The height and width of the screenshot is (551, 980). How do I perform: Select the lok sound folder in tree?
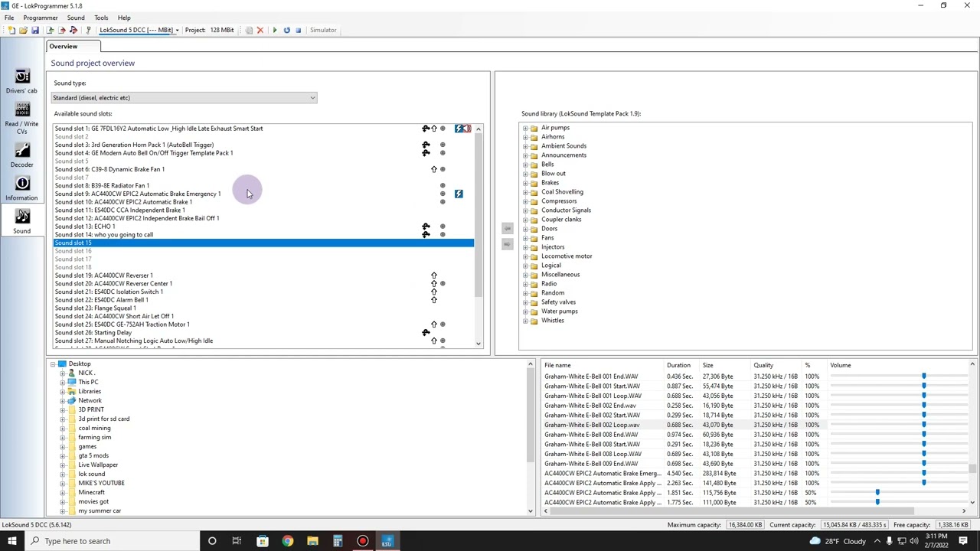(x=91, y=474)
